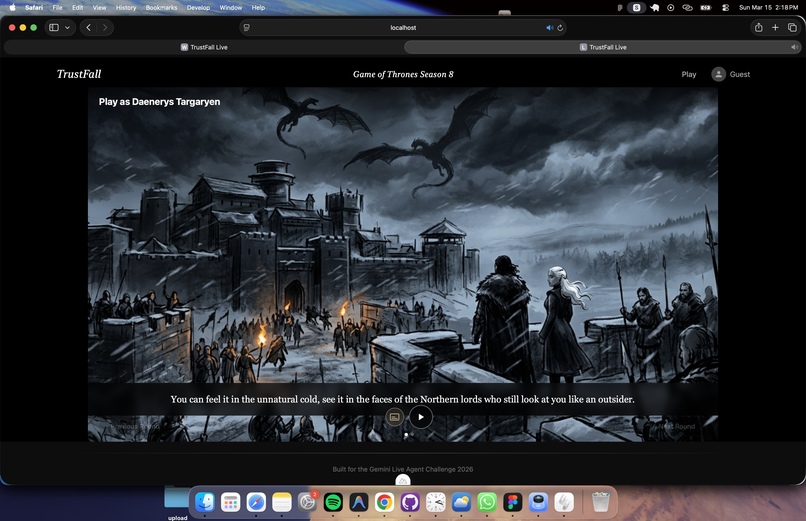This screenshot has height=521, width=806.
Task: Switch to the first TrustFall Live tab
Action: [x=204, y=47]
